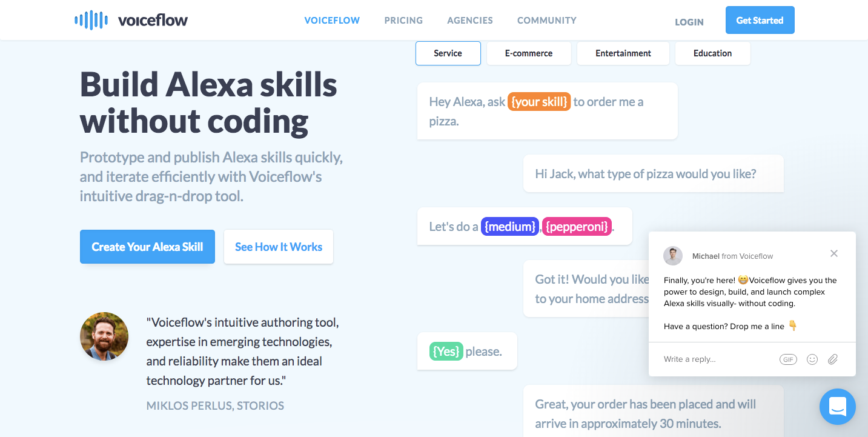The image size is (868, 437).
Task: Open the AGENCIES nav link
Action: (470, 20)
